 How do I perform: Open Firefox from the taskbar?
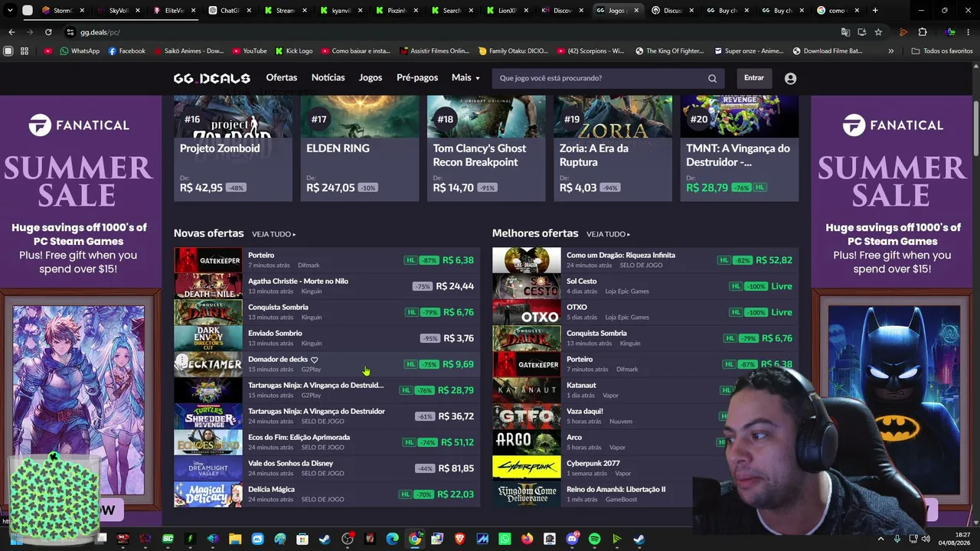(x=527, y=540)
